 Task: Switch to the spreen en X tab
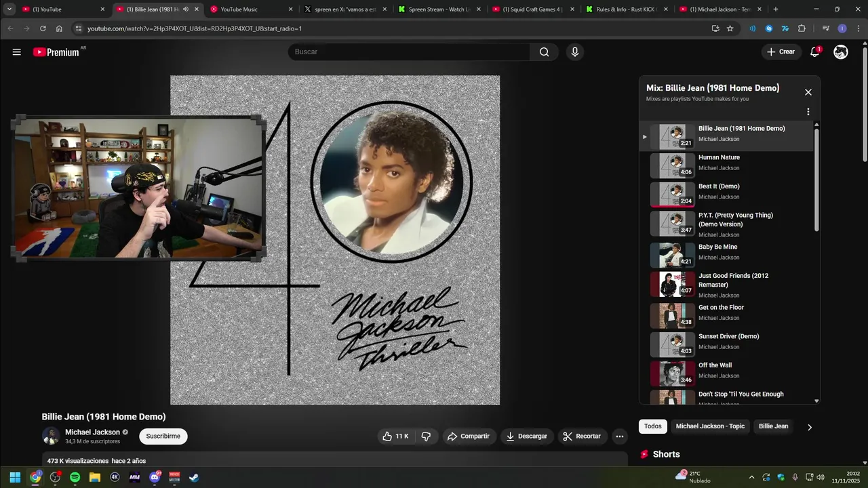point(346,9)
